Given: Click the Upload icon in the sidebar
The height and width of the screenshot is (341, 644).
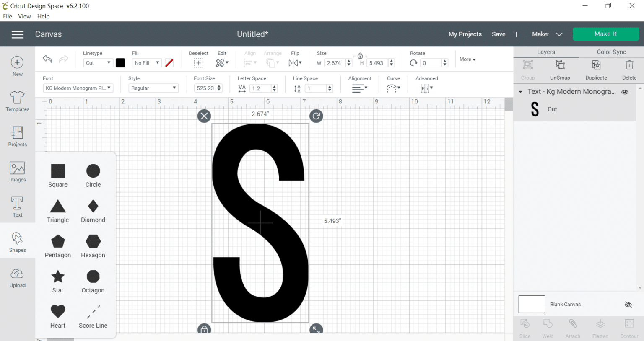Looking at the screenshot, I should click(17, 276).
